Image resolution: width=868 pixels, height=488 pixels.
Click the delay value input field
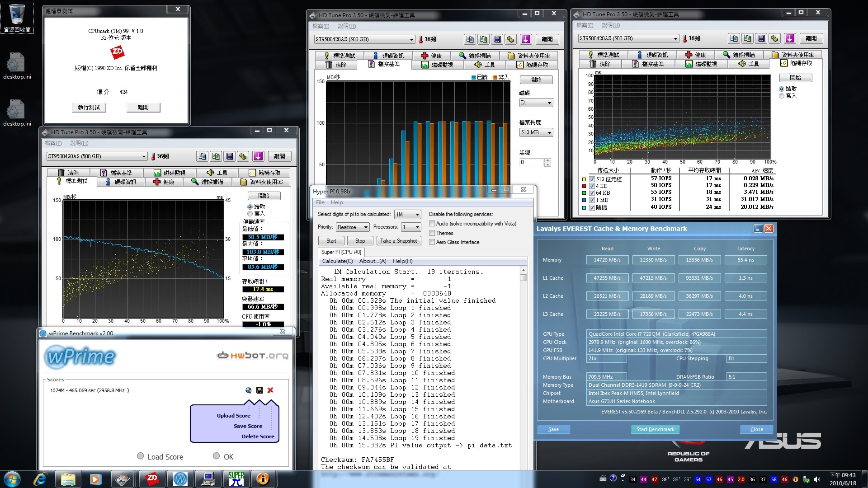(532, 162)
